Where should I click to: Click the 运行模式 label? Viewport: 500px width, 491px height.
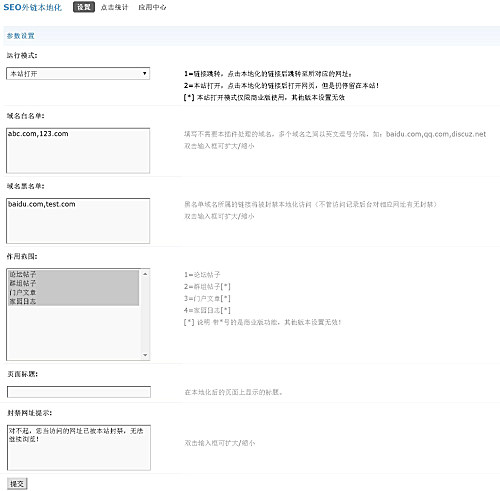(22, 55)
